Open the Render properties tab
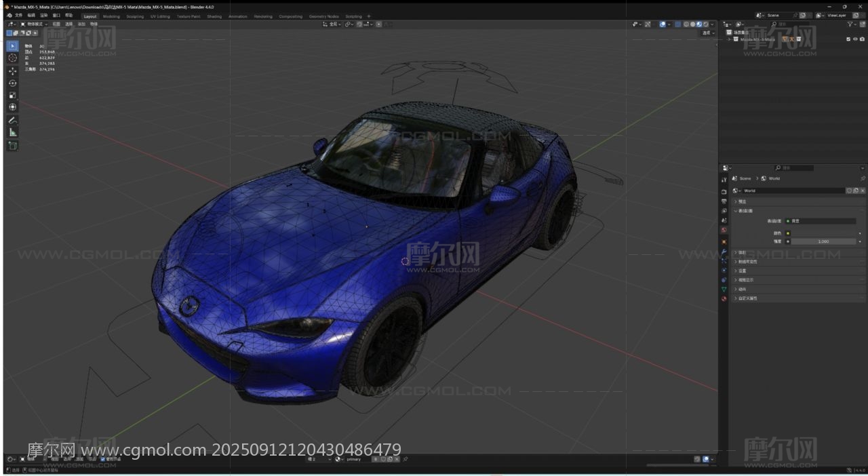Image resolution: width=868 pixels, height=476 pixels. 724,192
